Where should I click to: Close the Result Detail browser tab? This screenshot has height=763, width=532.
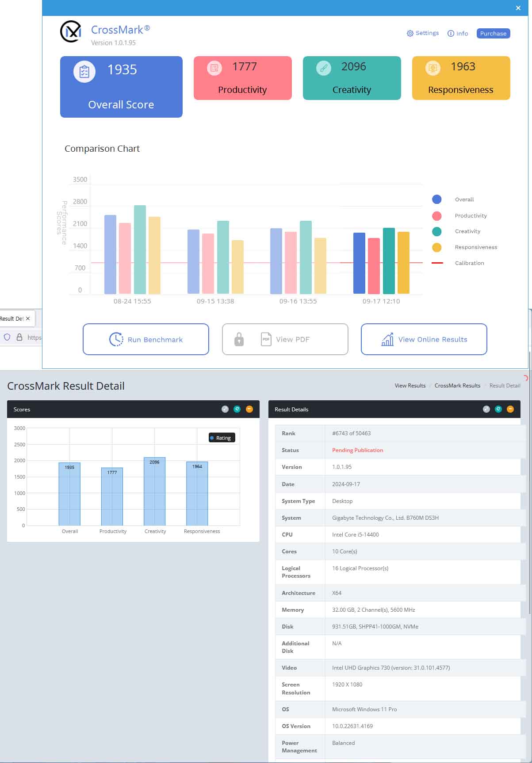[28, 318]
